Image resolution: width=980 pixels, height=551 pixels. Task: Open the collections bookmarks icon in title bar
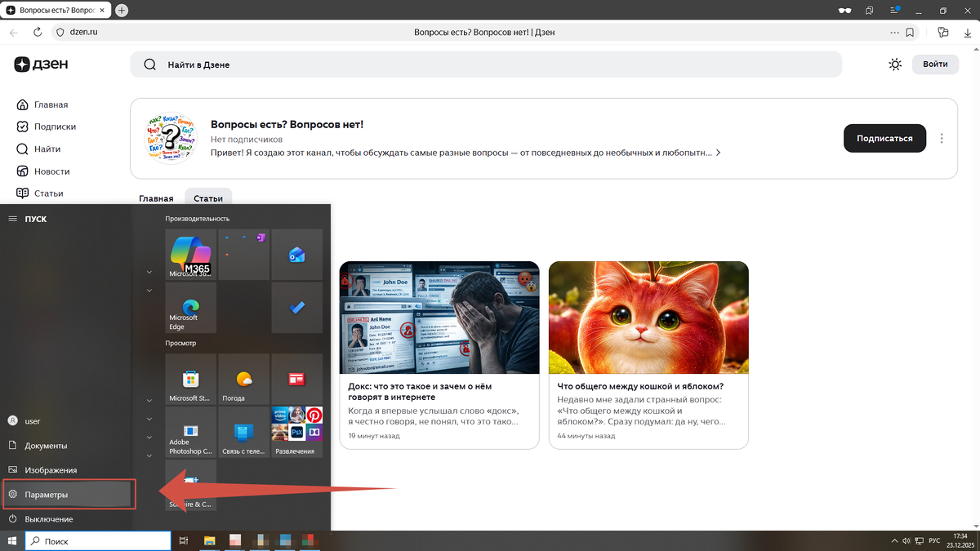[x=870, y=10]
